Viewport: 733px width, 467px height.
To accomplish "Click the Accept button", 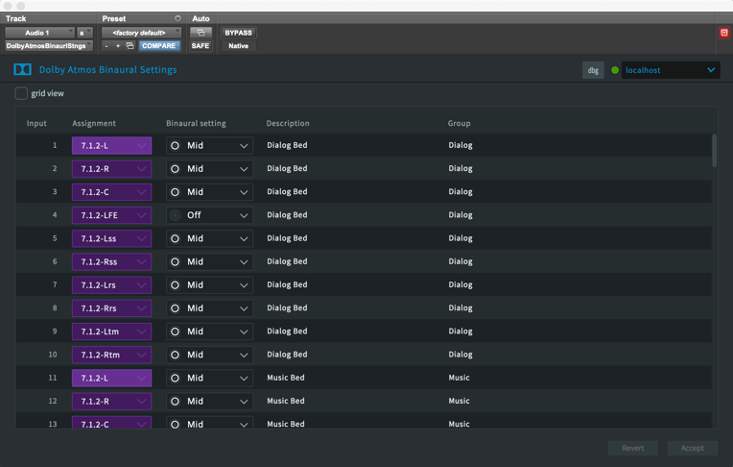I will (x=692, y=448).
